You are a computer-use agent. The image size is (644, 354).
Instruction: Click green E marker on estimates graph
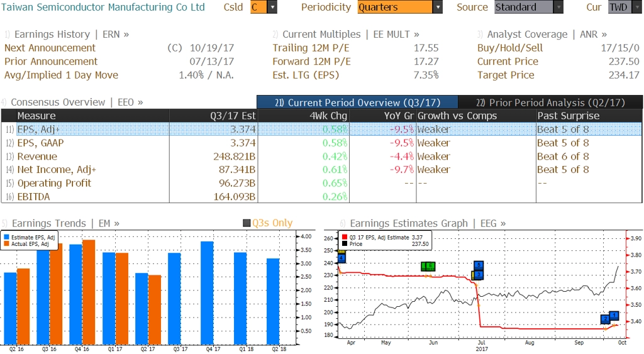[430, 266]
